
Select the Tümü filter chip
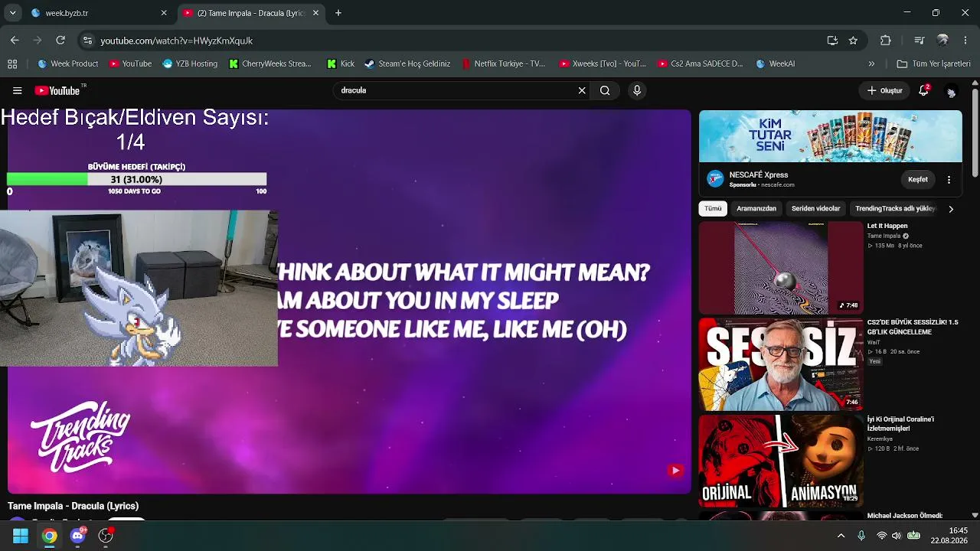point(713,209)
